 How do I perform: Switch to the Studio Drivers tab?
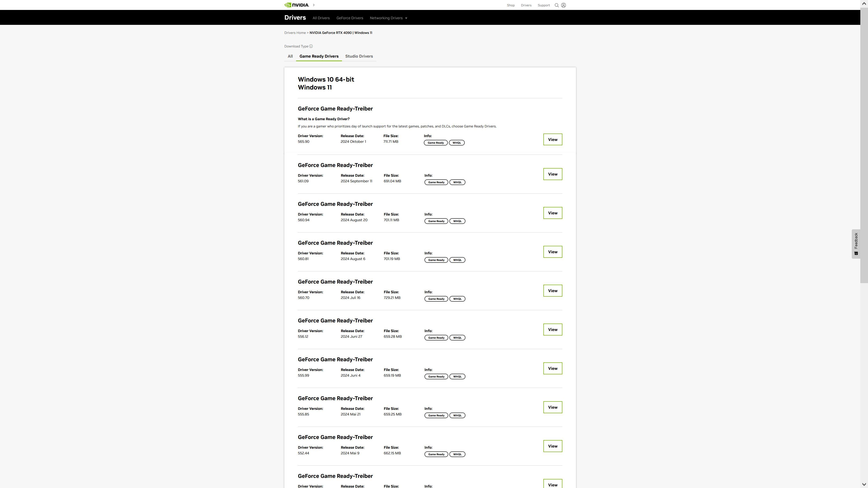pos(359,56)
